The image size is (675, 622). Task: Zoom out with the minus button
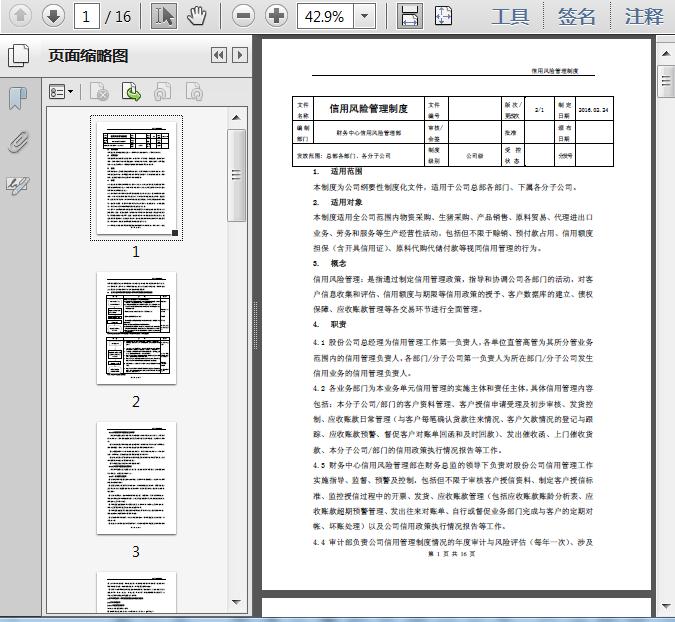pos(243,16)
